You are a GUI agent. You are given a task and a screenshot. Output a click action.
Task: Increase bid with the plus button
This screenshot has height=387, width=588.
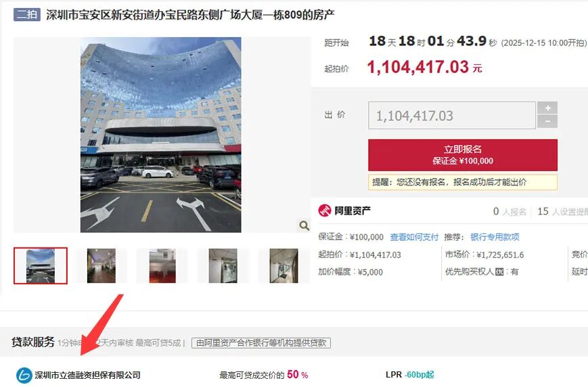tap(547, 108)
